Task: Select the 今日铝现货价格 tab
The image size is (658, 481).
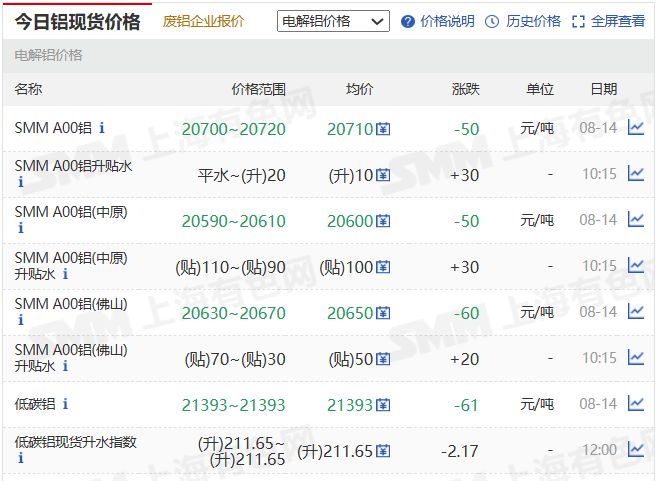Action: click(78, 21)
